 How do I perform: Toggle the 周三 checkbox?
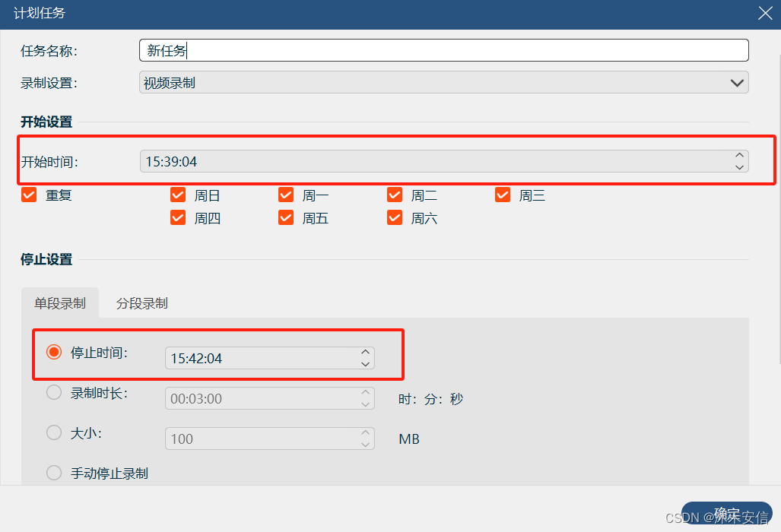click(x=503, y=195)
